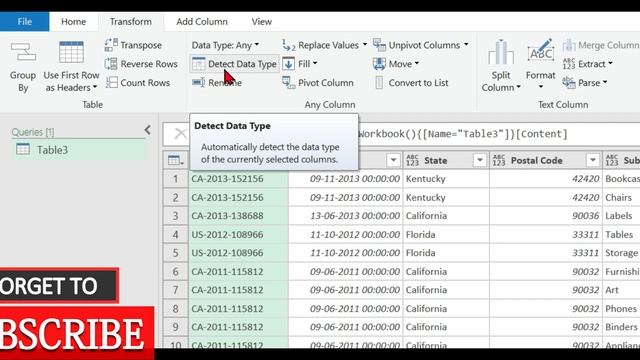The height and width of the screenshot is (360, 640).
Task: Click the Count Rows button
Action: (138, 82)
